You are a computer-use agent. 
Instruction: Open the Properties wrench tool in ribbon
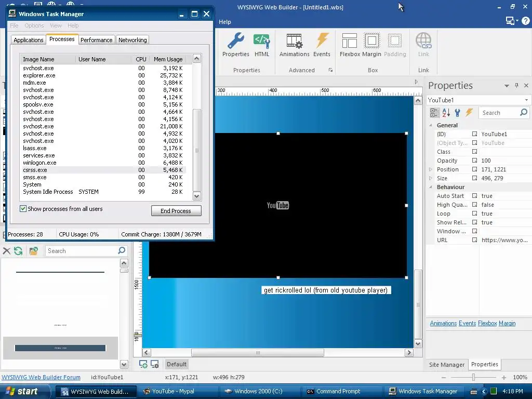pos(235,45)
